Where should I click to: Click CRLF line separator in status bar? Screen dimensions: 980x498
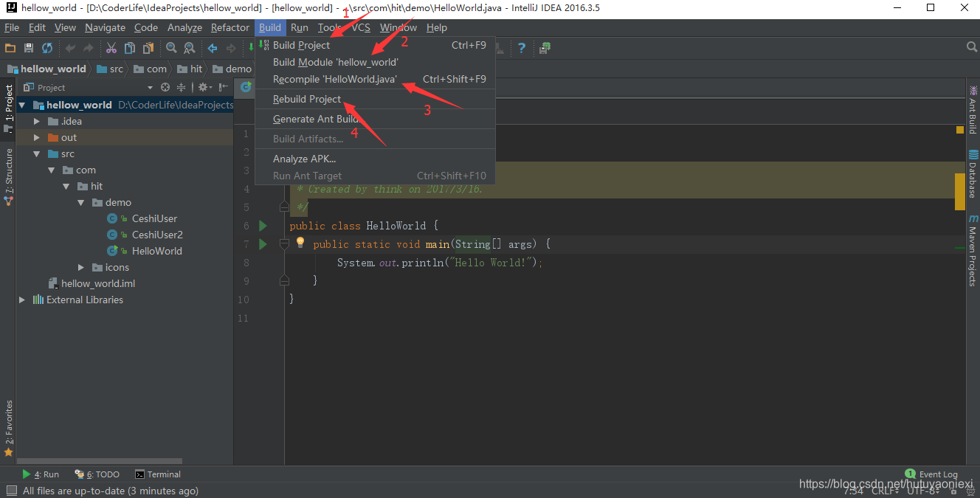(884, 491)
